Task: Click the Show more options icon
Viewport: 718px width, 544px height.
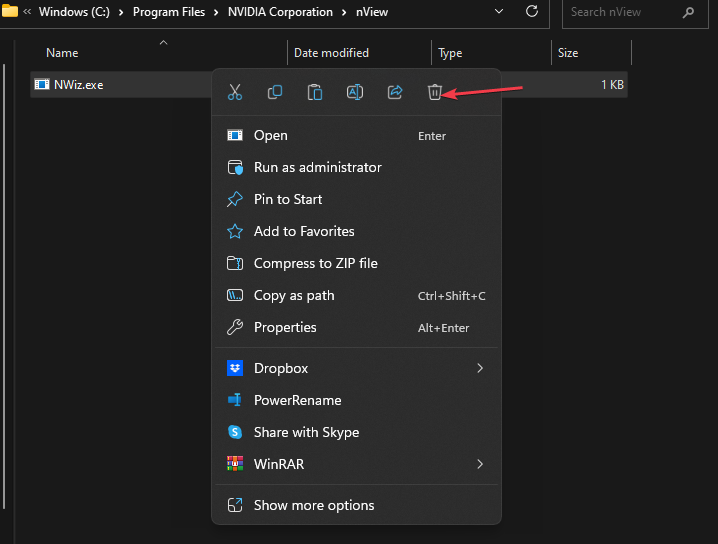Action: click(235, 505)
